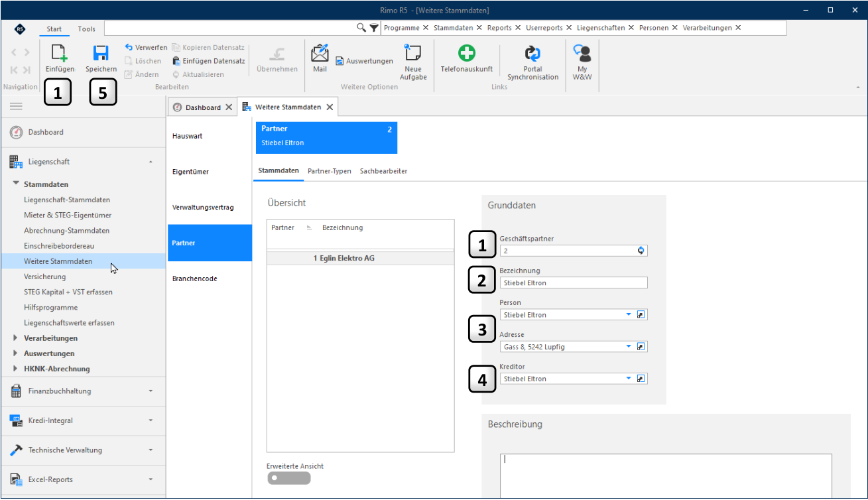This screenshot has height=500, width=868.
Task: Click Verwerfen to discard changes
Action: pos(146,47)
